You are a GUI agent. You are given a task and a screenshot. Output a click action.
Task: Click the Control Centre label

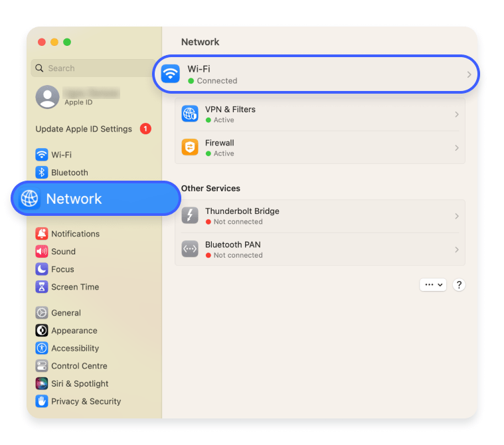[x=79, y=365]
